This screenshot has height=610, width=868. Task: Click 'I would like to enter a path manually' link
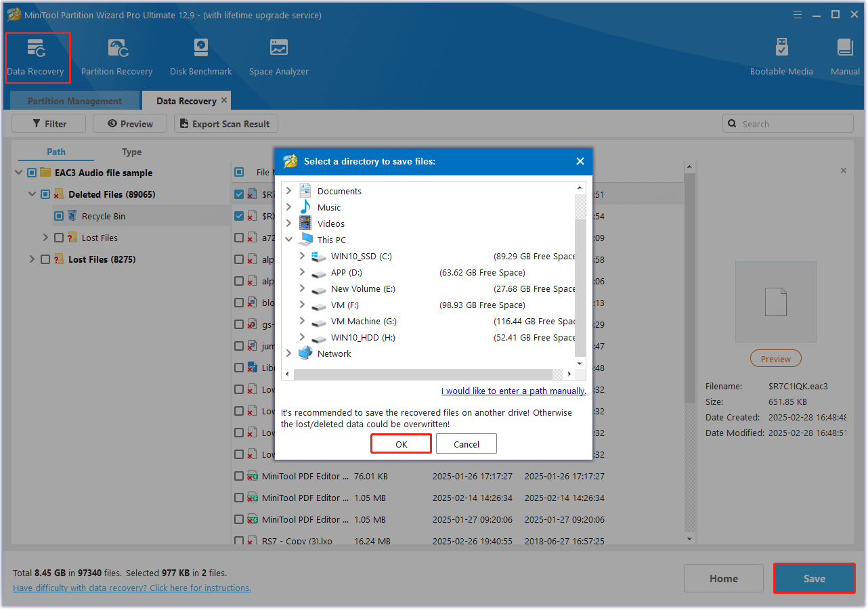click(x=513, y=391)
